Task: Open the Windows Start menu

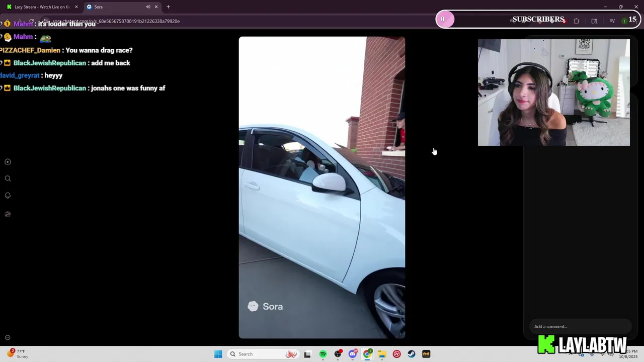Action: click(218, 354)
